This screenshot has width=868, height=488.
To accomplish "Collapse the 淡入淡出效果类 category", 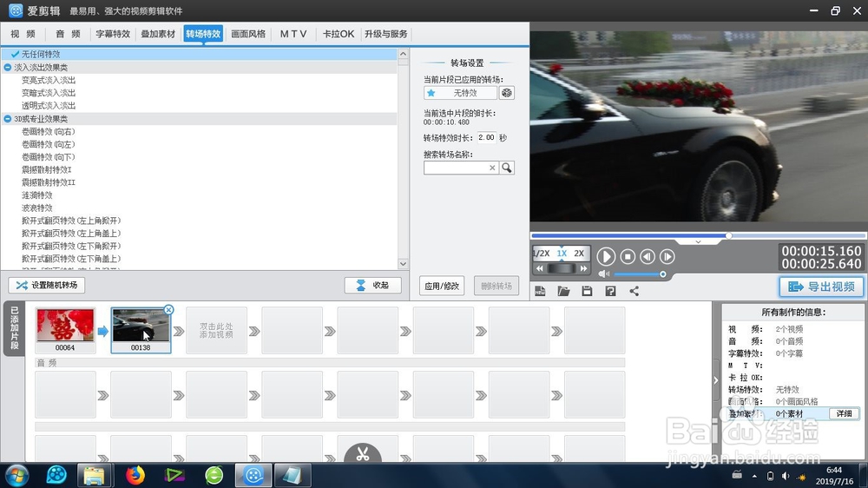I will (7, 67).
